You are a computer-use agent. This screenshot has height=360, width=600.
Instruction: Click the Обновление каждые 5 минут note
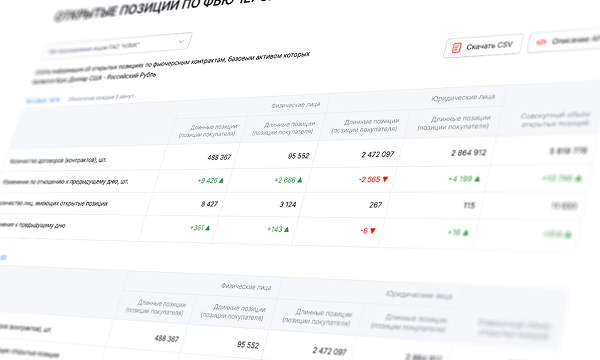[x=101, y=98]
